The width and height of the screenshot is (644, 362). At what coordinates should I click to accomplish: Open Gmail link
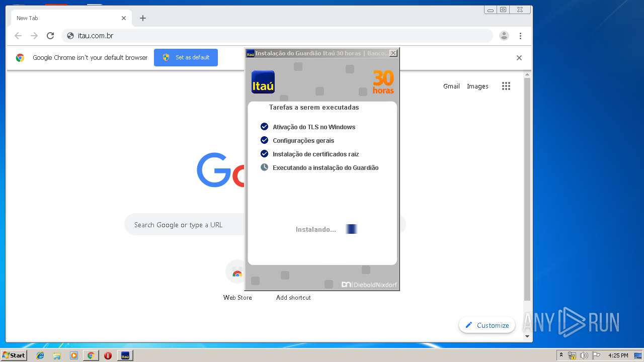[x=451, y=86]
